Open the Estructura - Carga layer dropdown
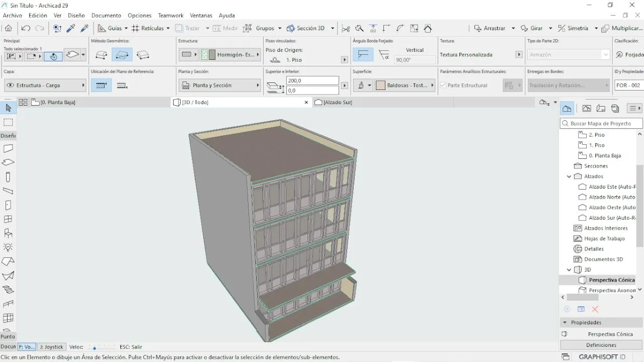This screenshot has height=362, width=644. [x=45, y=85]
